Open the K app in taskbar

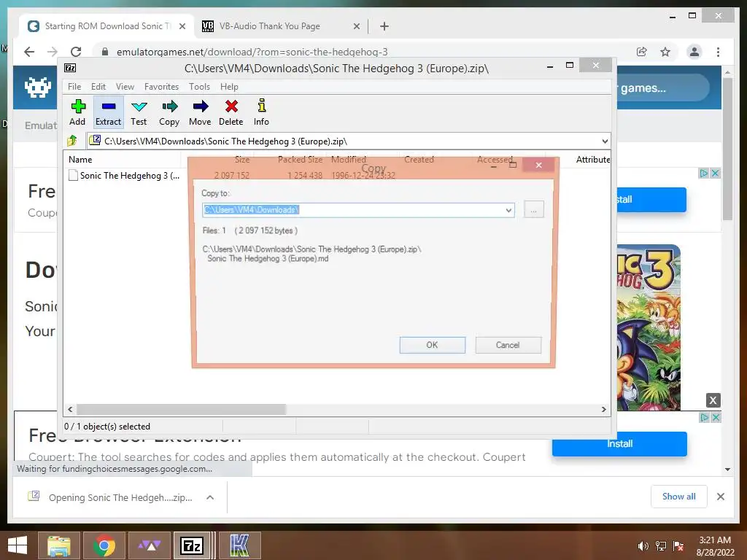pos(239,545)
